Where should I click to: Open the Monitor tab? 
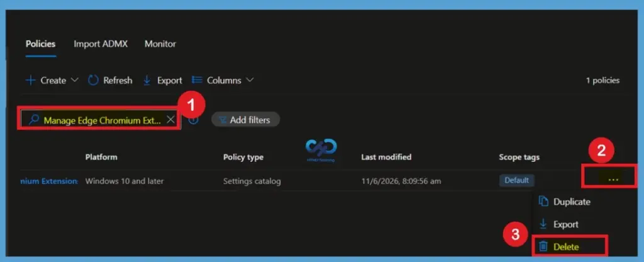click(160, 44)
